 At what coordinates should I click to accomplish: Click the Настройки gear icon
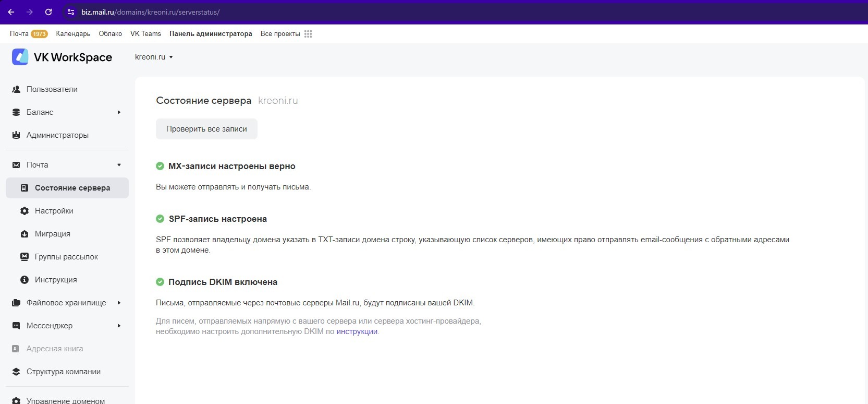coord(25,211)
